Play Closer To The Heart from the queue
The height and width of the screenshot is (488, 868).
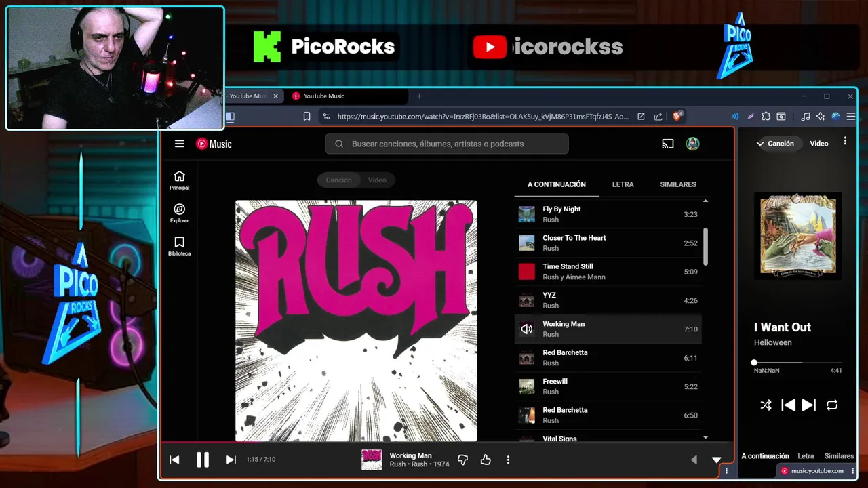pyautogui.click(x=608, y=243)
